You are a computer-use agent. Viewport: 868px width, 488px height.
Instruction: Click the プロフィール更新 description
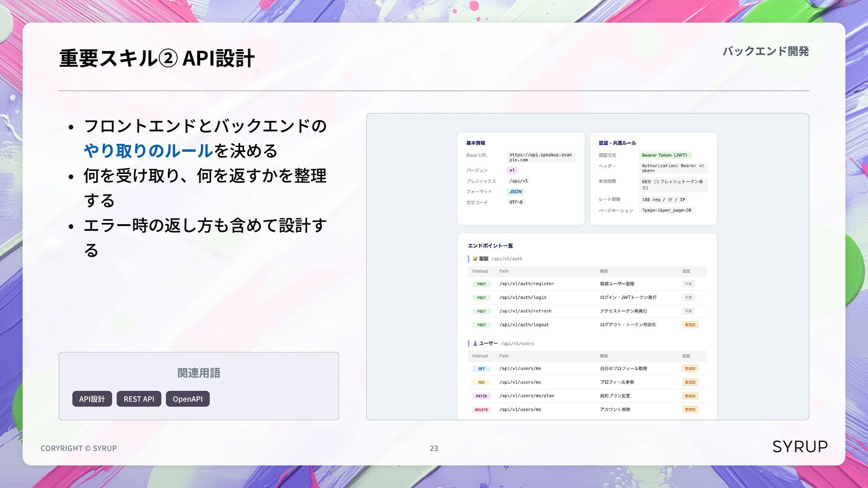617,382
